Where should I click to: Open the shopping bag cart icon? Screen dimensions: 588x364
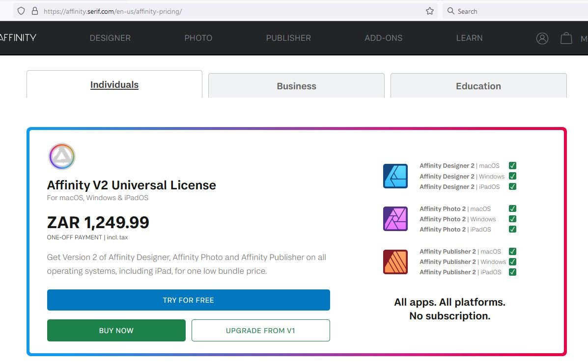(566, 38)
